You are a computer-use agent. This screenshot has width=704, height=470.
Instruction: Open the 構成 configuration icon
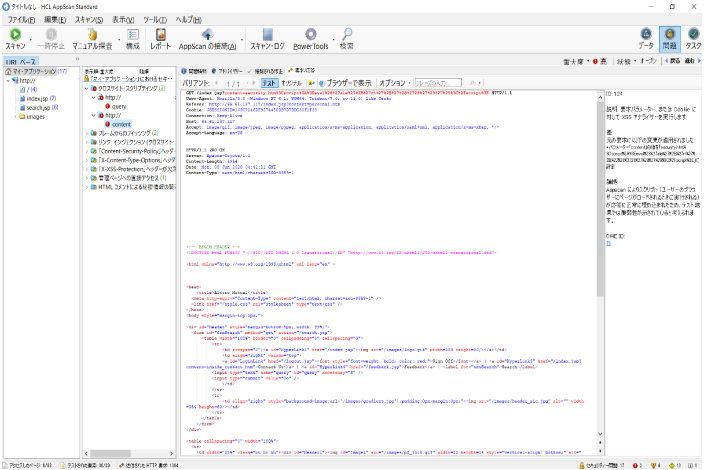(x=133, y=35)
